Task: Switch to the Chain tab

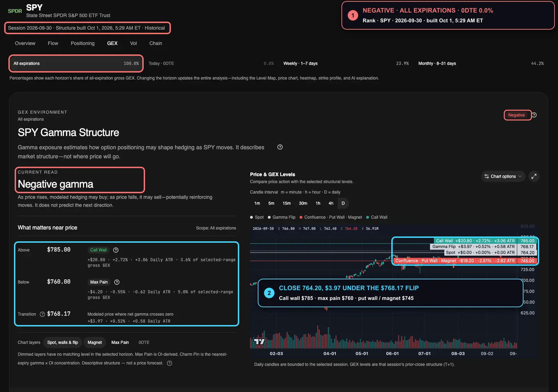Action: [x=156, y=43]
